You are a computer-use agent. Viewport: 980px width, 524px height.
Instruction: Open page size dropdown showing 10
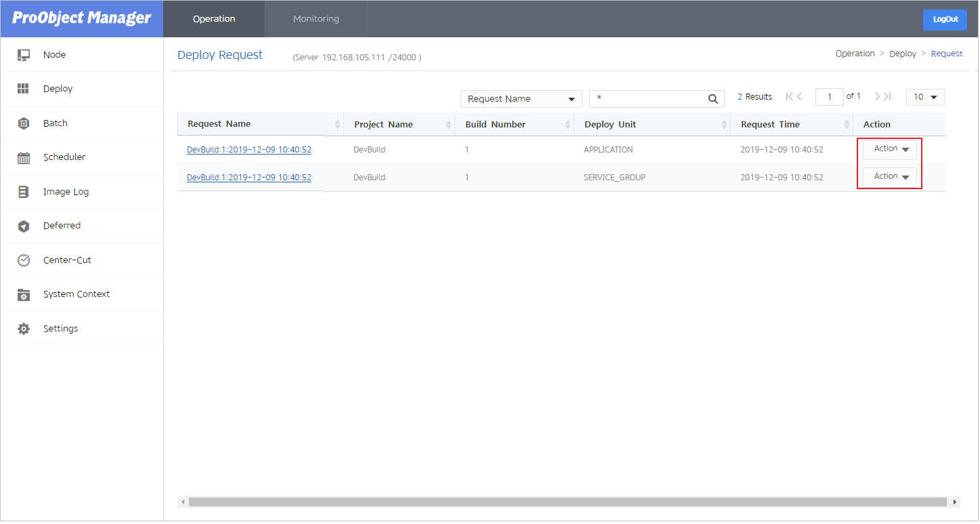925,97
